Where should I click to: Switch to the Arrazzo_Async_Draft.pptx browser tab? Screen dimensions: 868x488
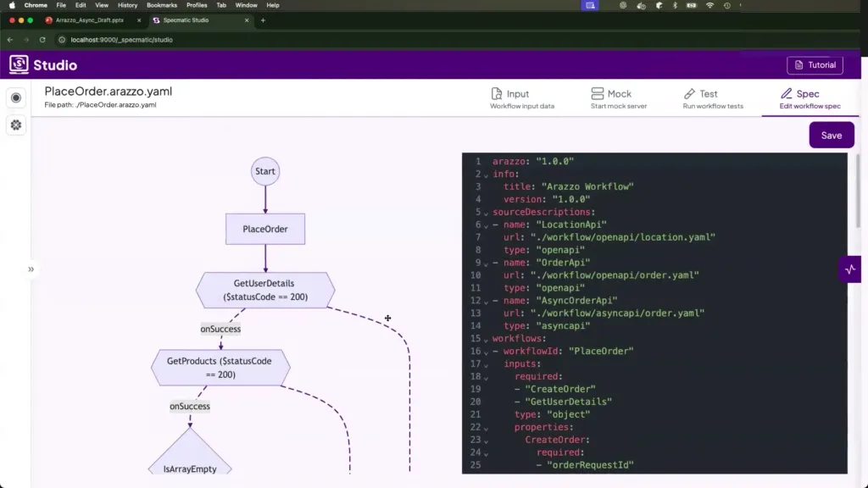[89, 19]
